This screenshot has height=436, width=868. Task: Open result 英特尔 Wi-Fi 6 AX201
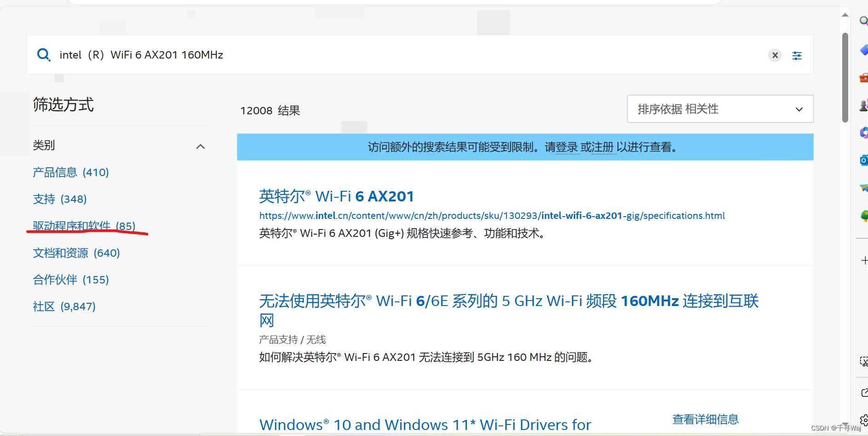337,196
